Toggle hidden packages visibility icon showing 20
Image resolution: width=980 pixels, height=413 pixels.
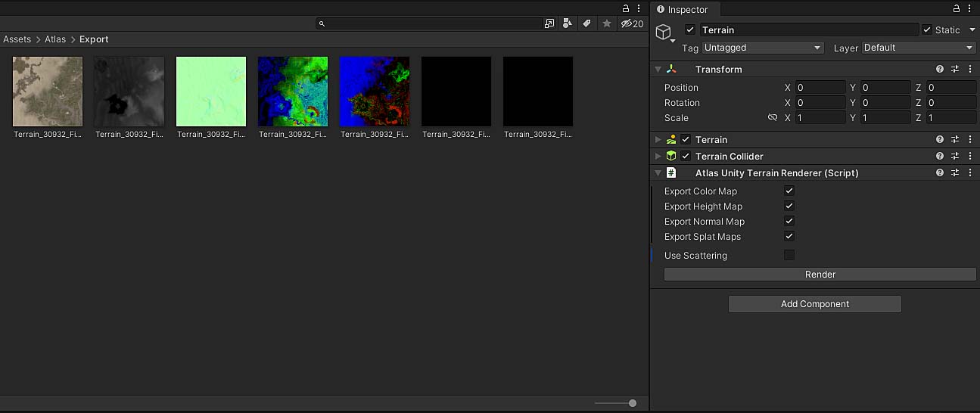[x=631, y=24]
